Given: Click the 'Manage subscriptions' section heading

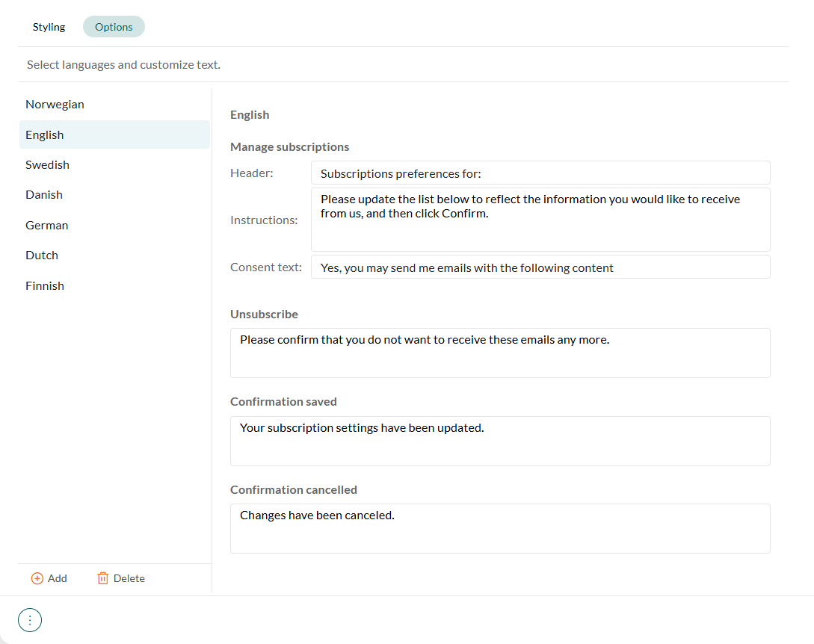Looking at the screenshot, I should point(290,147).
